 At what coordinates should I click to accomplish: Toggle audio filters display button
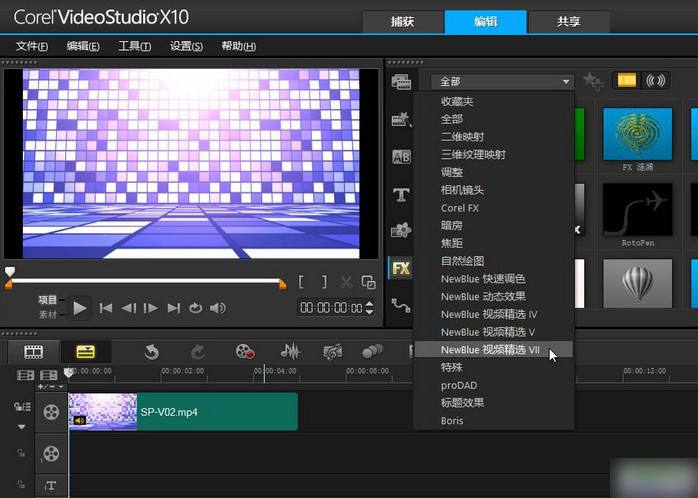656,81
